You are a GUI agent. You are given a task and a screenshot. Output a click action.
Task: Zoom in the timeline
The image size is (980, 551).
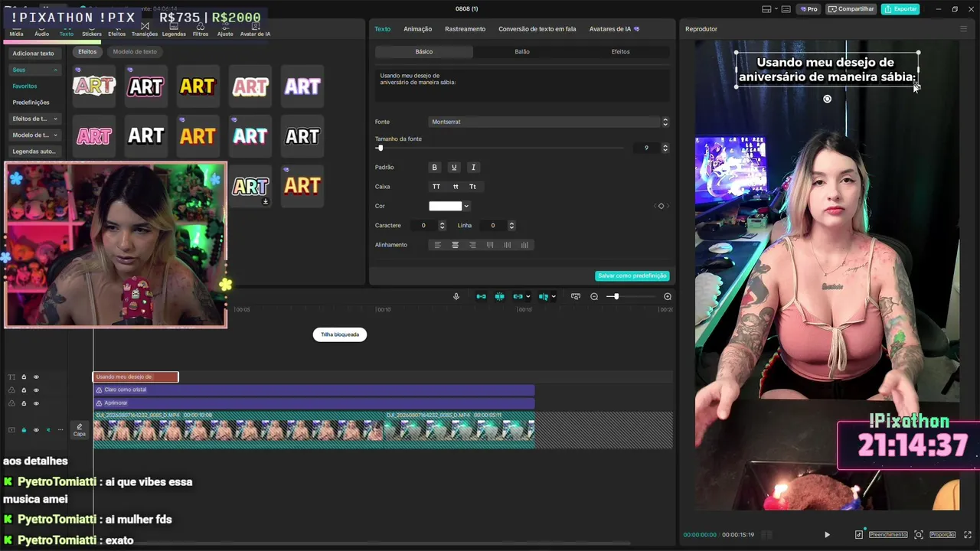pyautogui.click(x=668, y=297)
